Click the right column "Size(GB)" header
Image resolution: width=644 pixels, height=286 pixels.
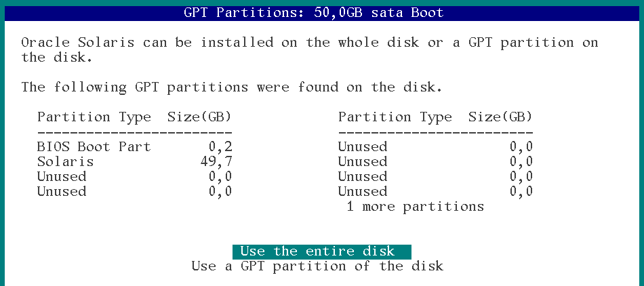click(500, 117)
